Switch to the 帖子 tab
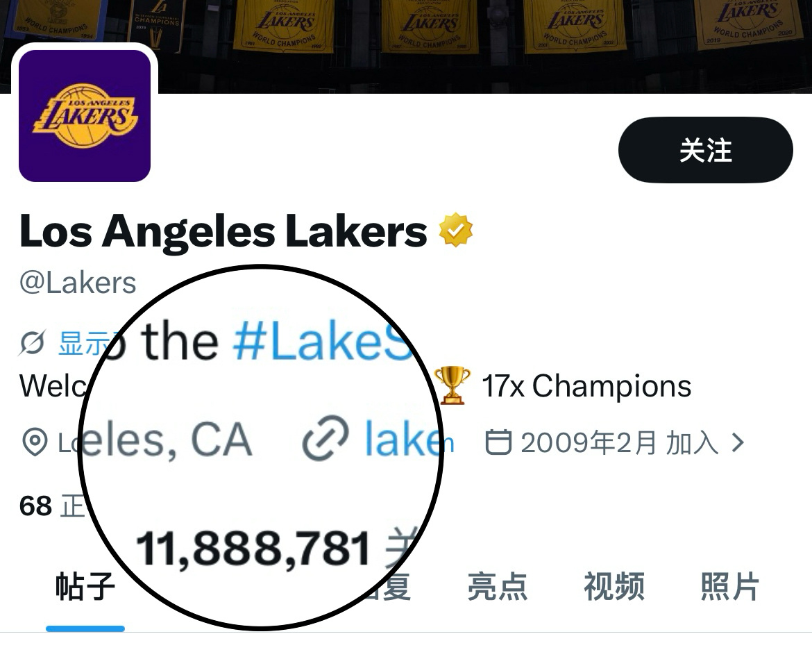Viewport: 812px width, 650px height. pyautogui.click(x=85, y=586)
